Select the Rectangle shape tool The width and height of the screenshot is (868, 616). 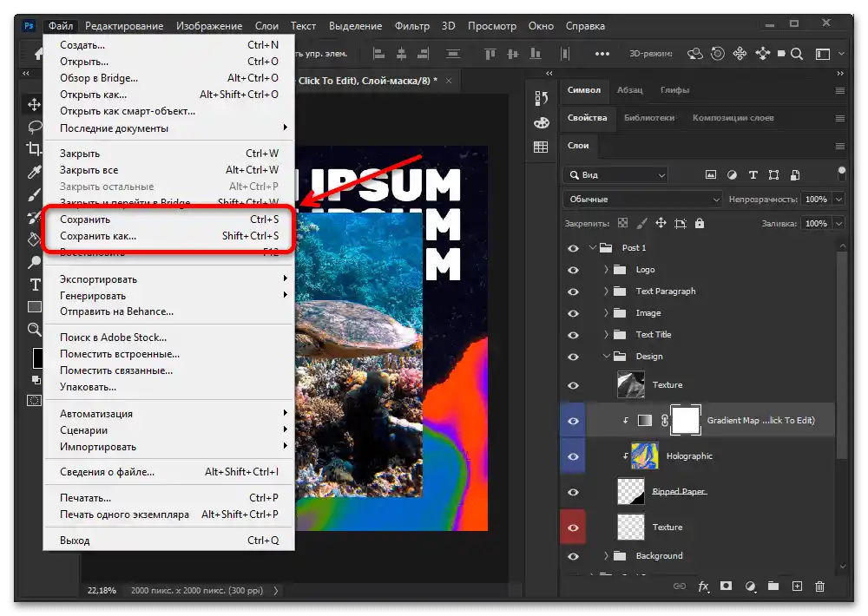tap(35, 306)
